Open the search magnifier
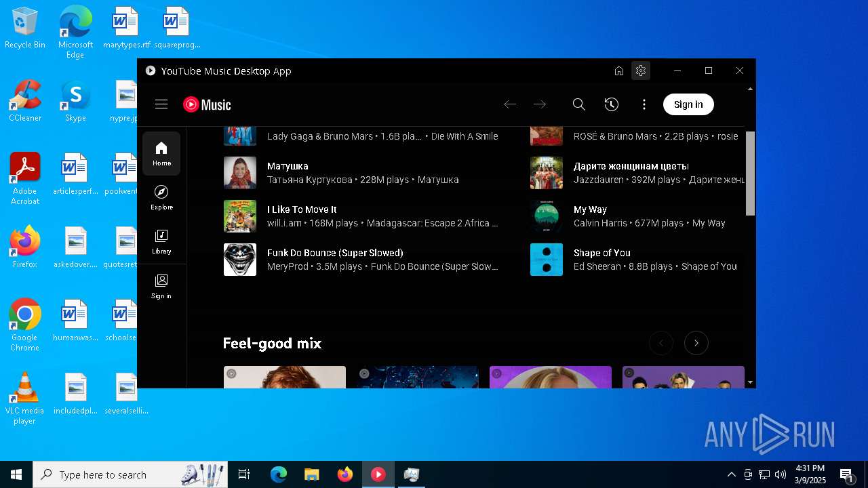The width and height of the screenshot is (868, 488). pyautogui.click(x=578, y=104)
